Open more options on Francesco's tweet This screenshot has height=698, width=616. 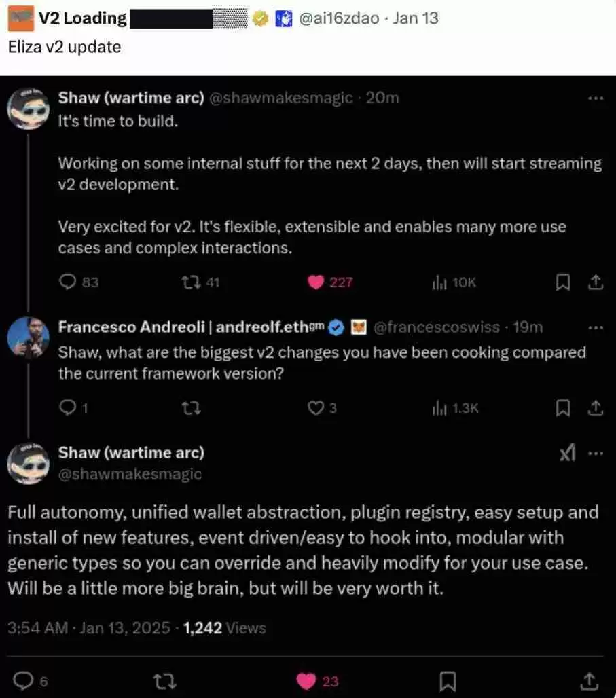coord(595,327)
